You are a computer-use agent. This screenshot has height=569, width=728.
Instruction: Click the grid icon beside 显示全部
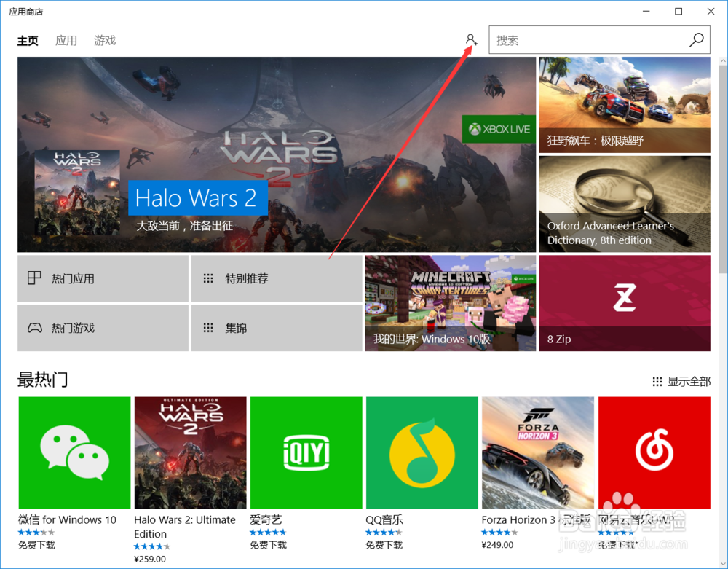point(657,382)
